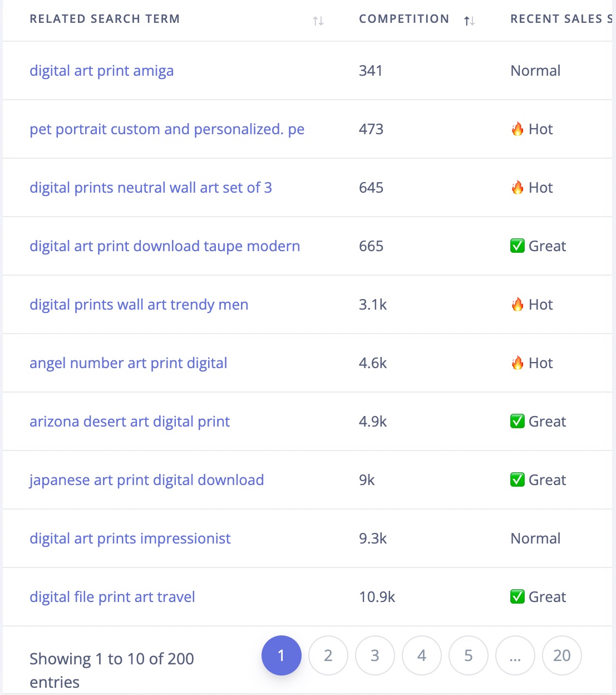Viewport: 616px width, 695px height.
Task: Navigate to page 5 of results
Action: point(469,655)
